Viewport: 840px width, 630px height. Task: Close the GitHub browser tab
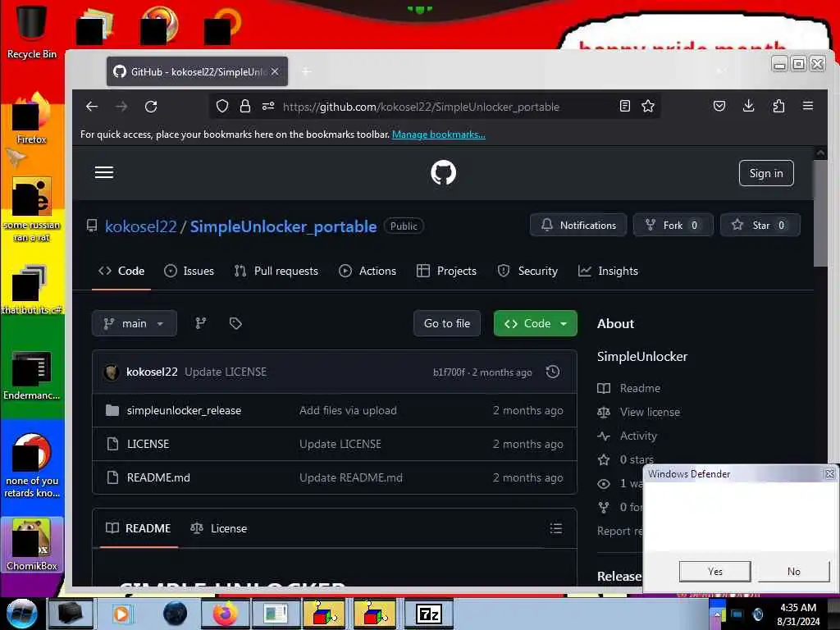click(275, 71)
